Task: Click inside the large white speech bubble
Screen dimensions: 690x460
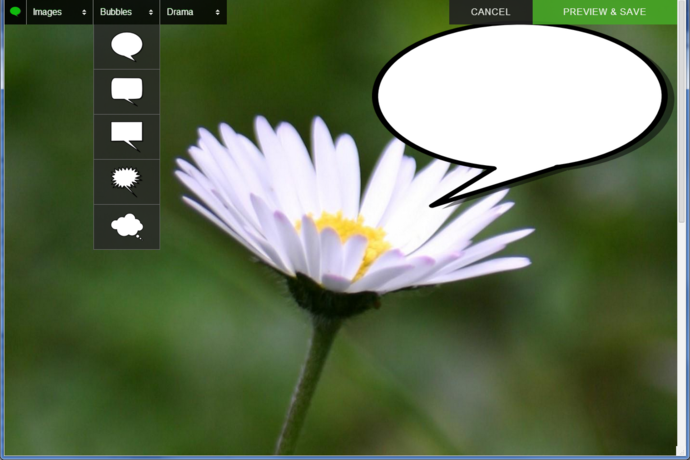Action: coord(519,95)
